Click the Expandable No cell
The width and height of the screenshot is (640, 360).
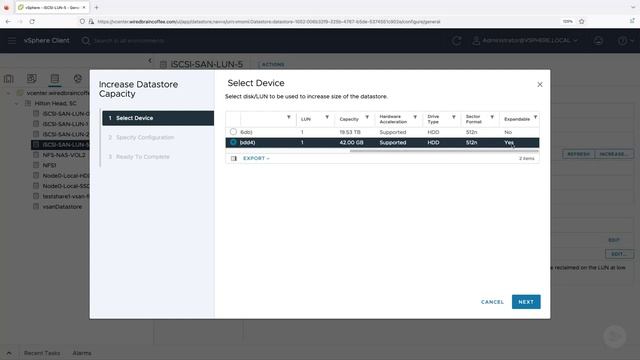point(508,132)
